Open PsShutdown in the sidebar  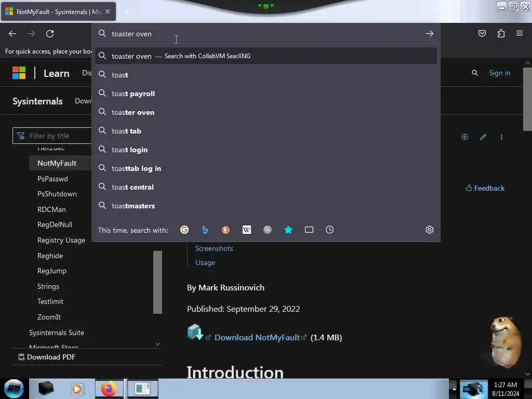click(57, 194)
